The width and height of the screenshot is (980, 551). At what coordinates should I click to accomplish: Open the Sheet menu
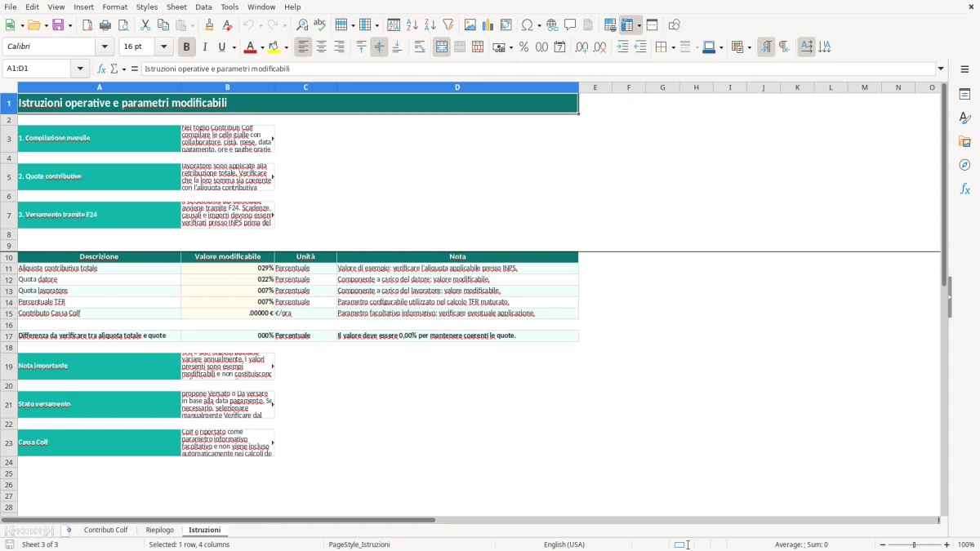click(x=176, y=7)
